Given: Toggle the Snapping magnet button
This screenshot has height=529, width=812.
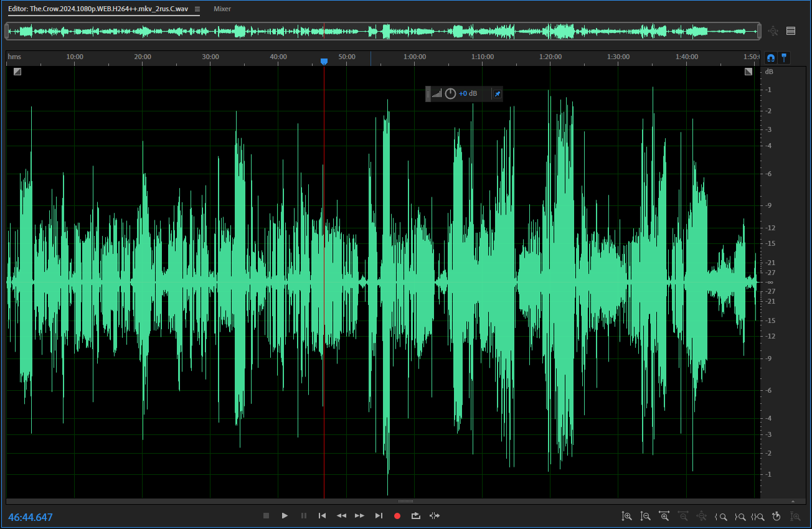Looking at the screenshot, I should [x=771, y=58].
